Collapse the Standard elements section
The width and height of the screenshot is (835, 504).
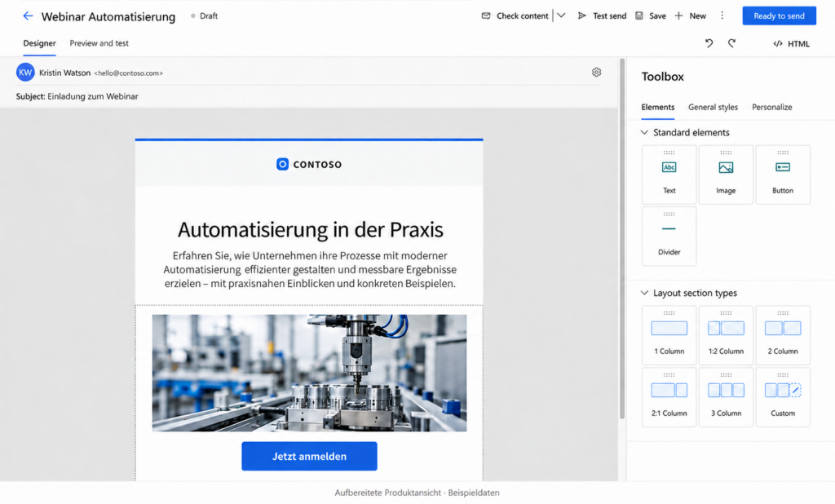(x=644, y=132)
